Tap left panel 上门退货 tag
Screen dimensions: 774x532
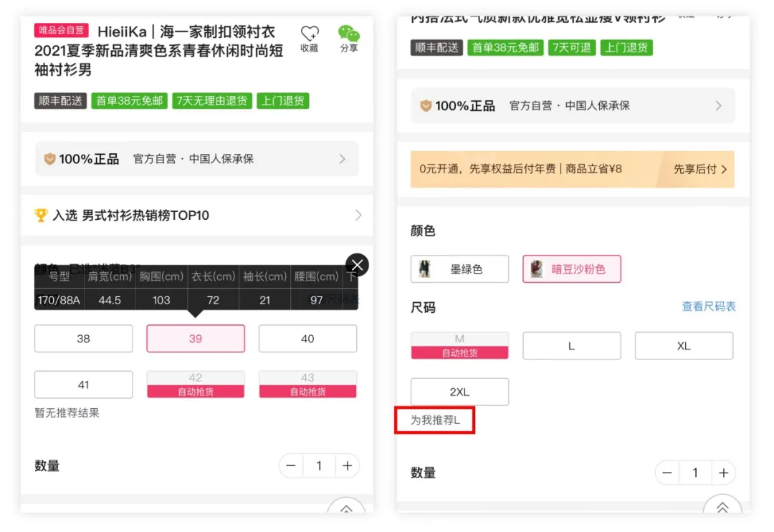[283, 100]
